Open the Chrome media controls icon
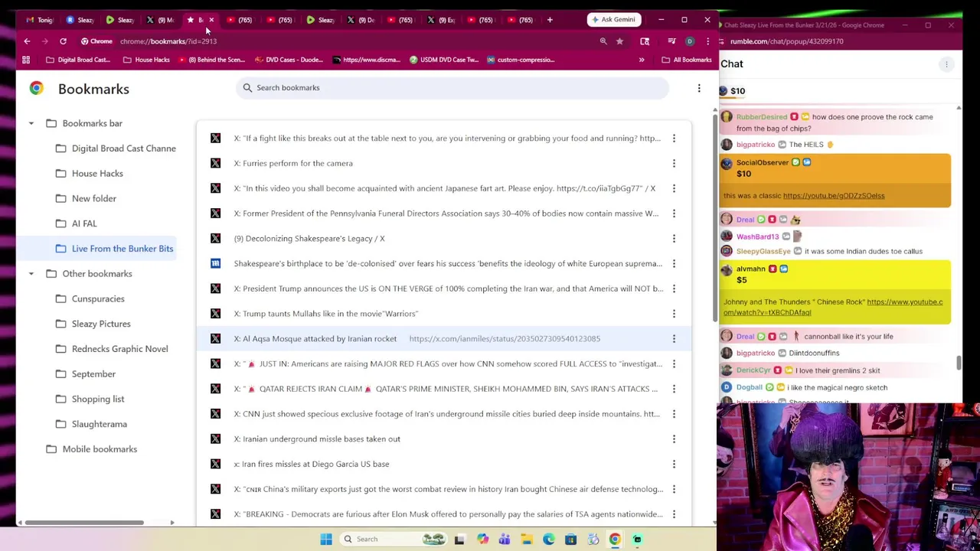Image resolution: width=980 pixels, height=551 pixels. point(671,41)
